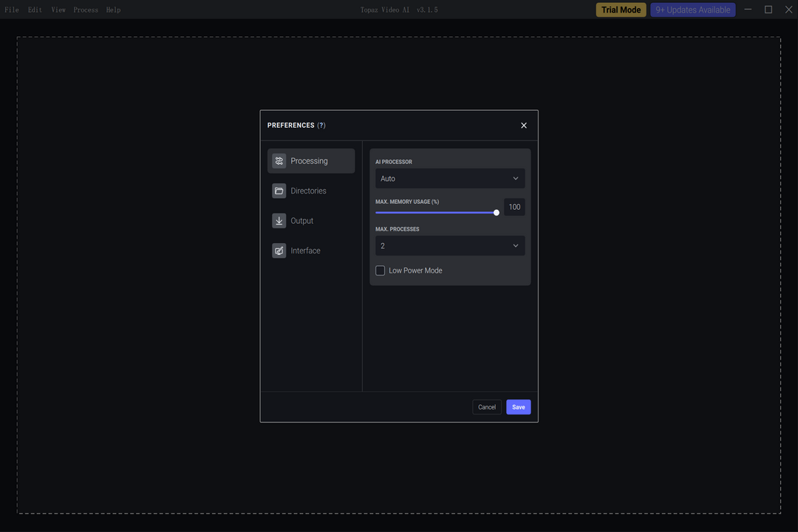Click the help (?) next to Preferences
The width and height of the screenshot is (798, 532).
click(321, 125)
